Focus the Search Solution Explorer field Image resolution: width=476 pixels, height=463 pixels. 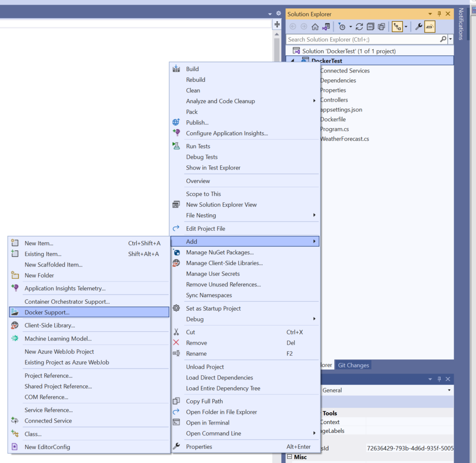(363, 39)
